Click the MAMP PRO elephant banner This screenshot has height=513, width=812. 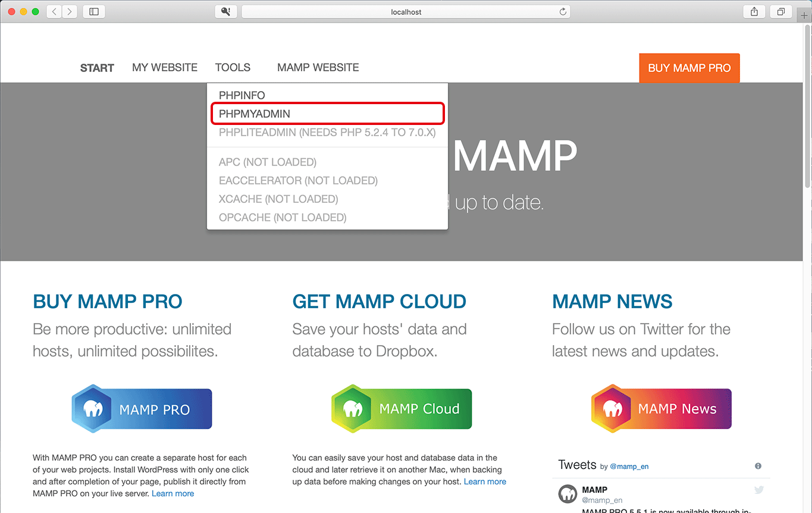[x=142, y=409]
